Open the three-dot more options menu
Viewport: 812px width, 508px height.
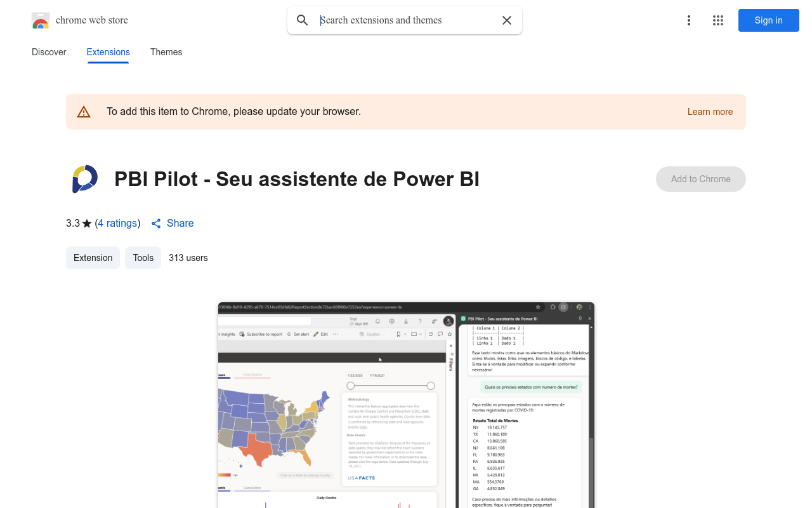(689, 20)
